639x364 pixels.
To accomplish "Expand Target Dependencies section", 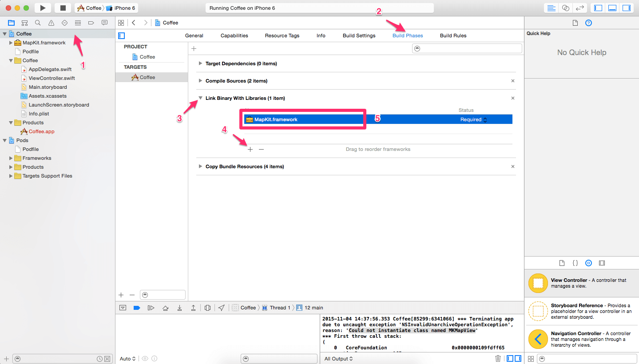I will tap(201, 63).
